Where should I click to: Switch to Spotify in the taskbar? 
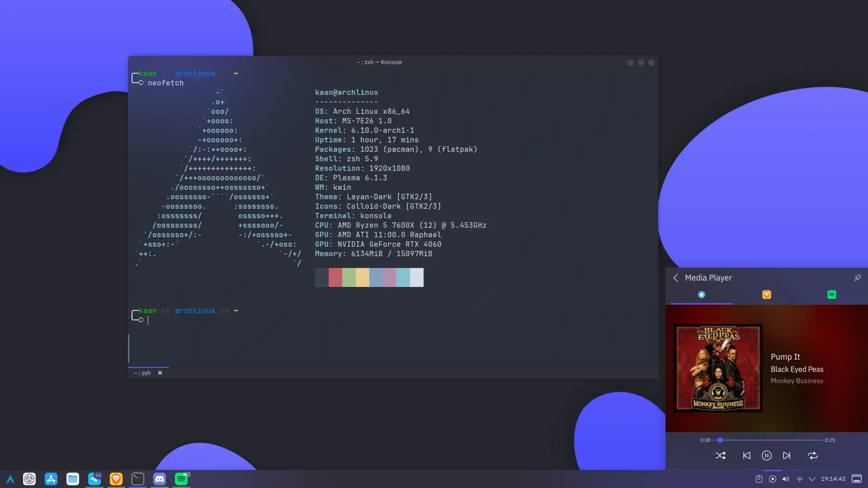click(181, 479)
